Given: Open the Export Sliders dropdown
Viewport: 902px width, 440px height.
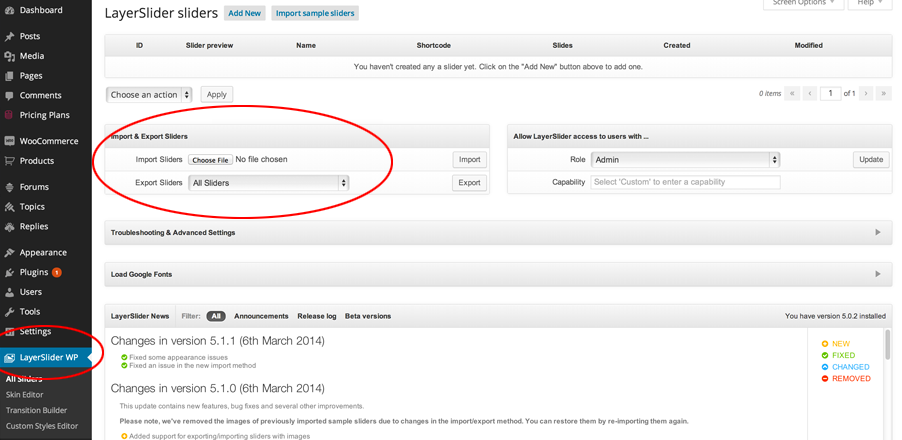Looking at the screenshot, I should [x=269, y=183].
